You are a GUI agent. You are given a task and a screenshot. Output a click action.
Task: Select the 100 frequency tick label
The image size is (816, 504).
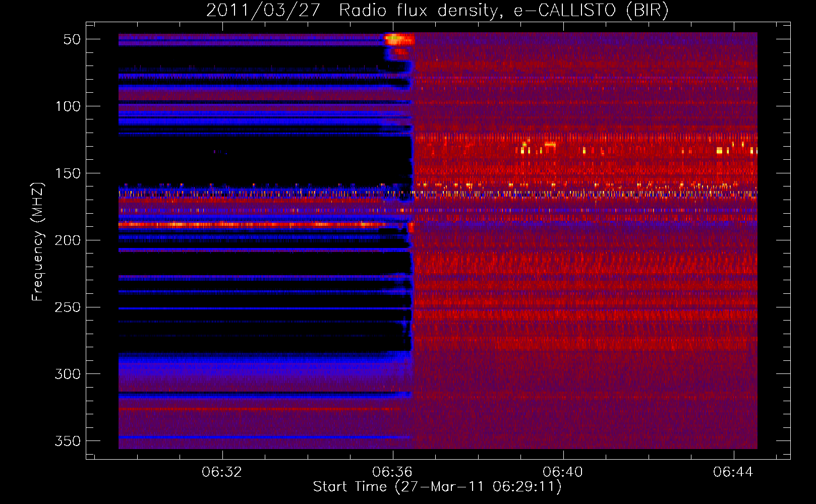[x=68, y=106]
